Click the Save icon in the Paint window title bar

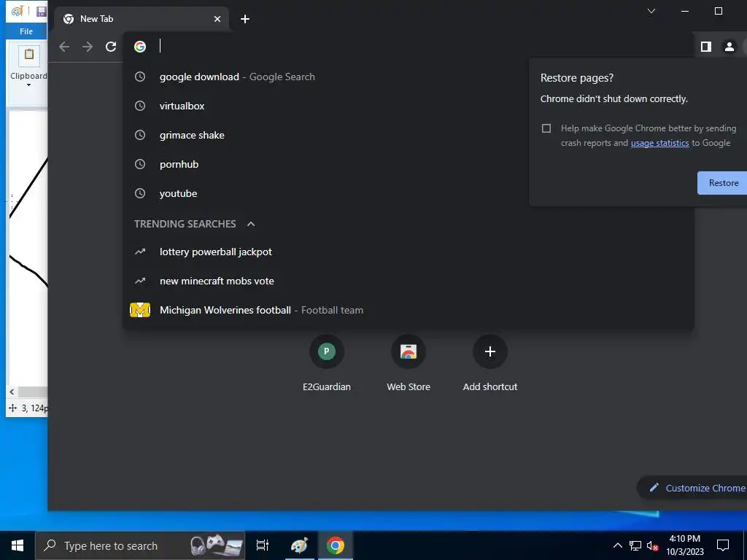[x=42, y=12]
